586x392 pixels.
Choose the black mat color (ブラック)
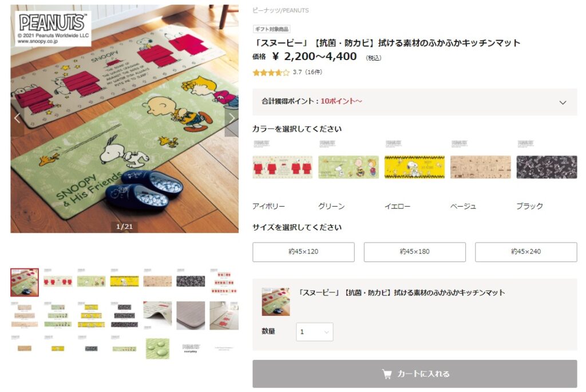point(547,167)
